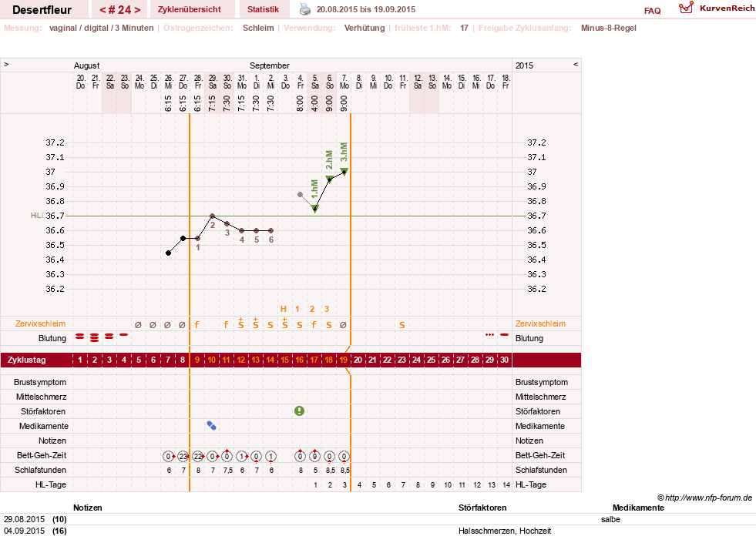The image size is (756, 553).
Task: Select cycle day 17 in Zyklustag row
Action: 314,360
